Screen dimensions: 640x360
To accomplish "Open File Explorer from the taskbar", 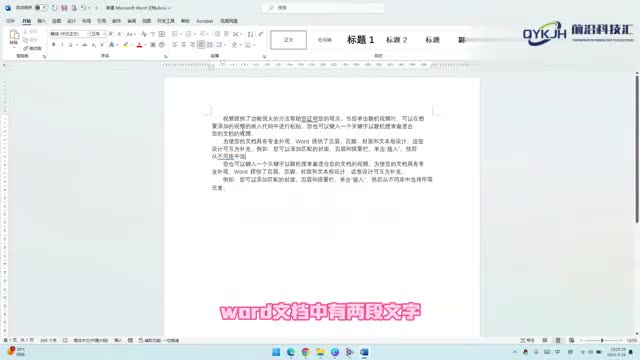I will click(x=320, y=352).
